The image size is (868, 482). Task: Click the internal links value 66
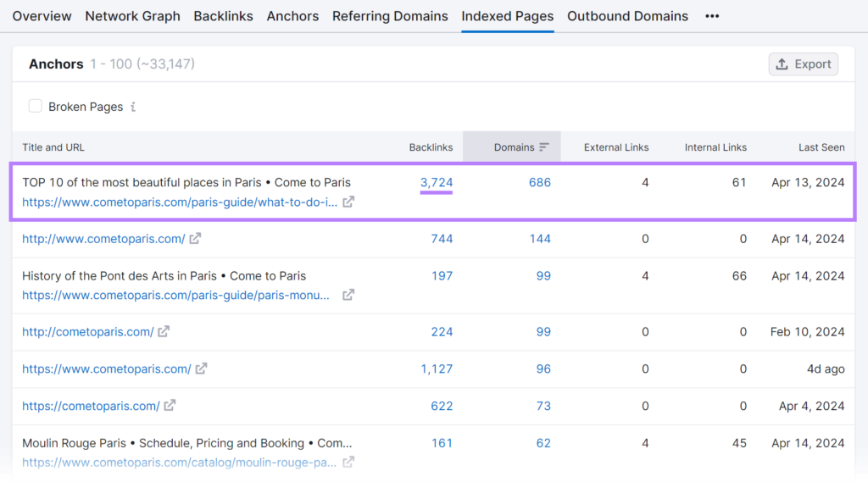[x=739, y=275]
